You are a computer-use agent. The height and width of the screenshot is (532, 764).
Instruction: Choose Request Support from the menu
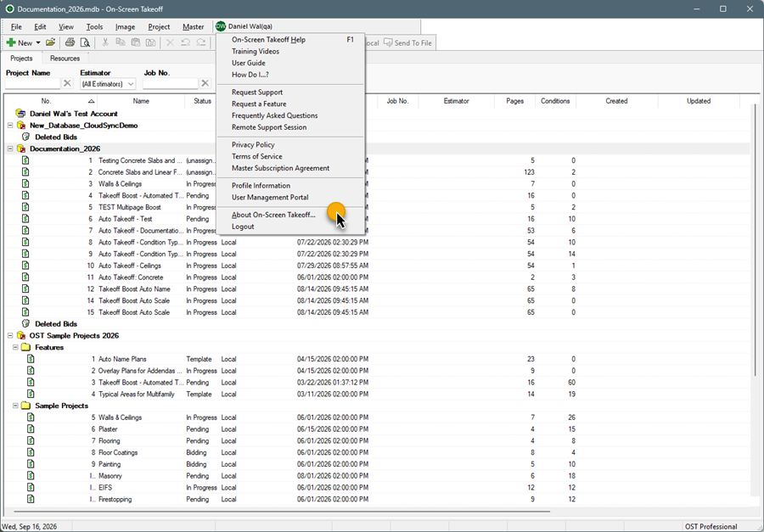(x=290, y=92)
